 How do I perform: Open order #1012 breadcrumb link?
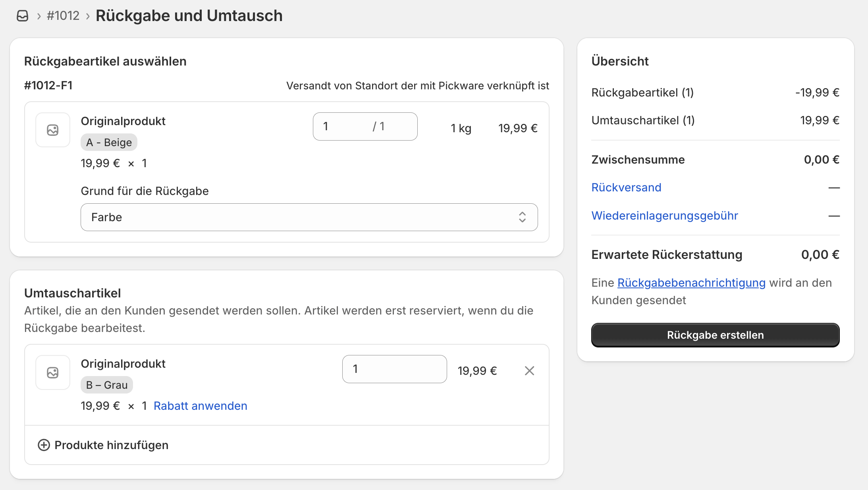(x=63, y=16)
